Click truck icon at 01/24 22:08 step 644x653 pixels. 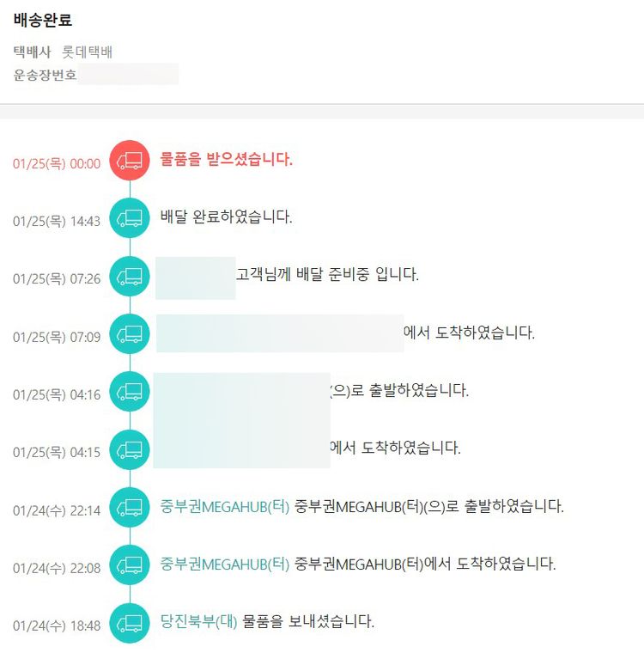[130, 565]
